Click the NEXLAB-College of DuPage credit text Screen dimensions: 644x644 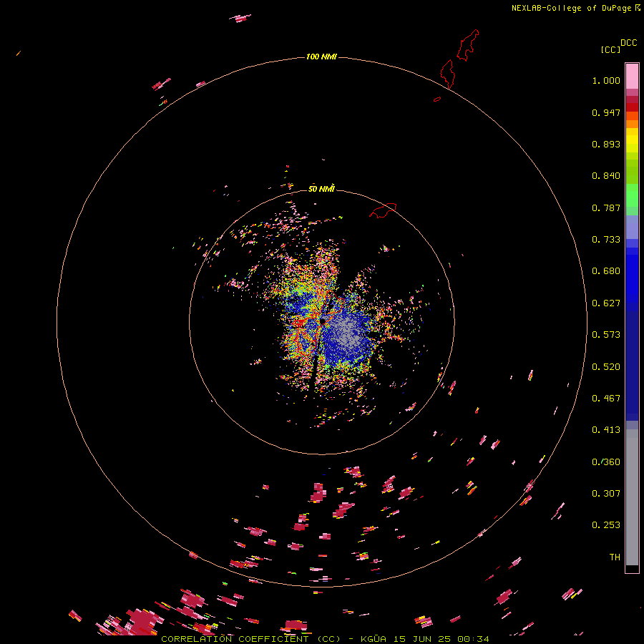576,8
